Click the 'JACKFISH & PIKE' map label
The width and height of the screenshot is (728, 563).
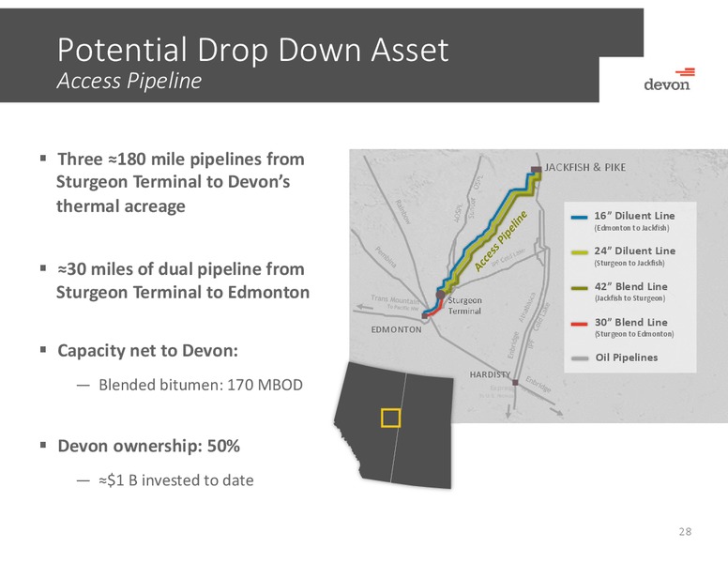(585, 167)
